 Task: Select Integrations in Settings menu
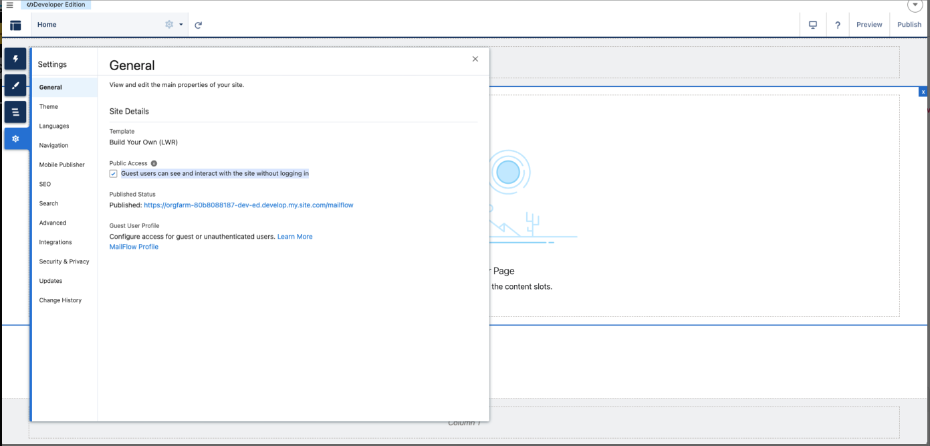(x=65, y=242)
